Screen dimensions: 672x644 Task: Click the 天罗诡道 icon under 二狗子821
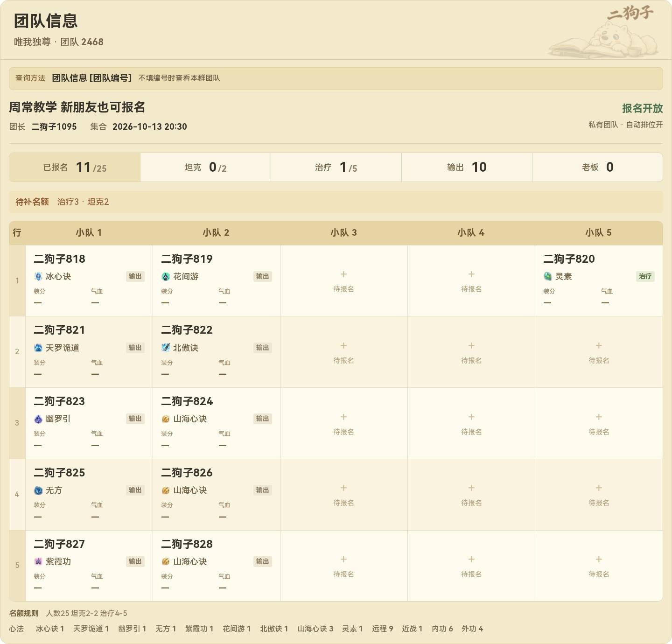pos(38,348)
